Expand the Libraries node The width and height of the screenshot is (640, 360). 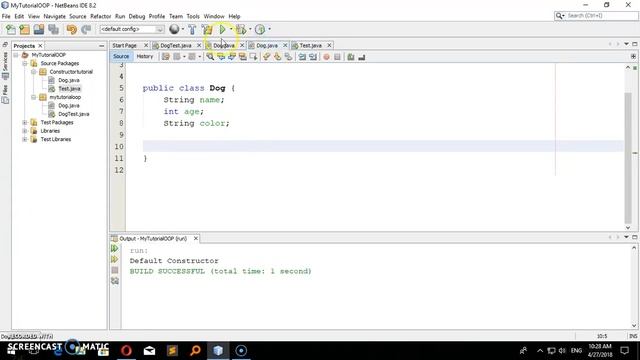coord(25,131)
